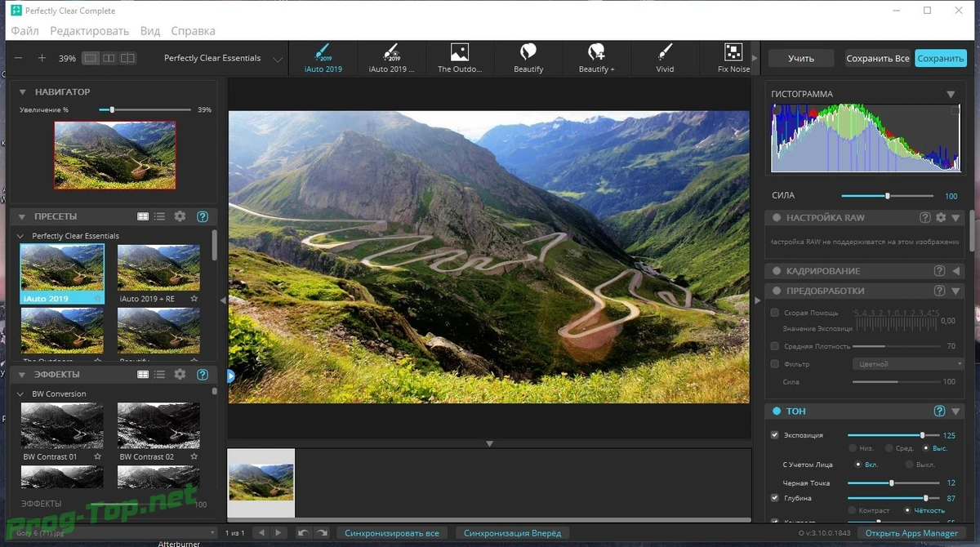Collapse the Эффекты panel
The image size is (980, 547).
pyautogui.click(x=23, y=374)
